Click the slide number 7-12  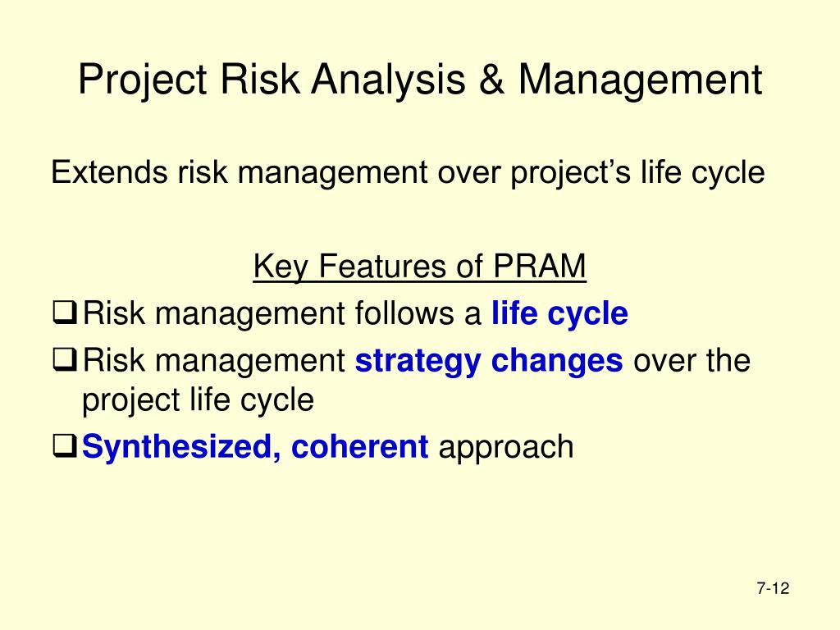(773, 588)
